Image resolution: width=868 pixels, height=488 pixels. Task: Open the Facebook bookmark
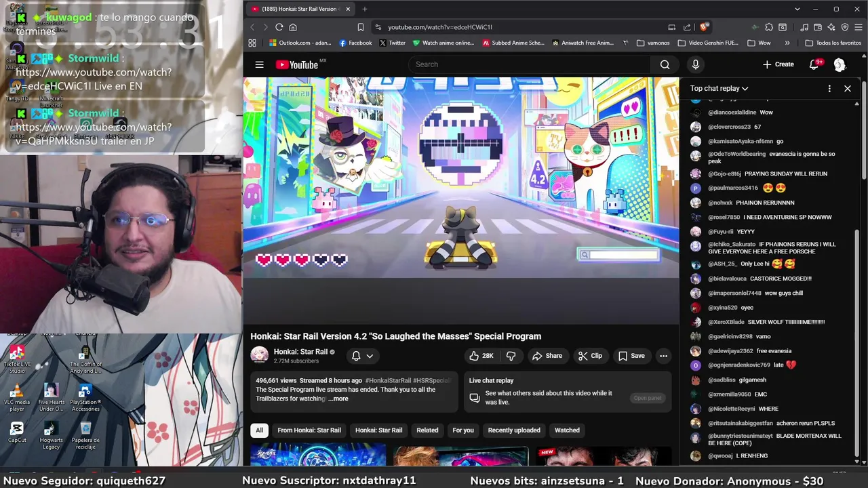355,43
